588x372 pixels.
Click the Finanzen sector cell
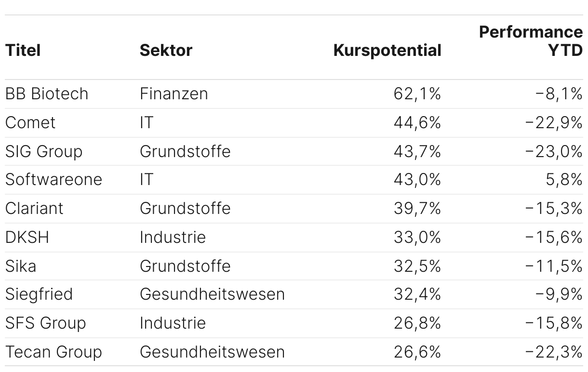(x=174, y=94)
